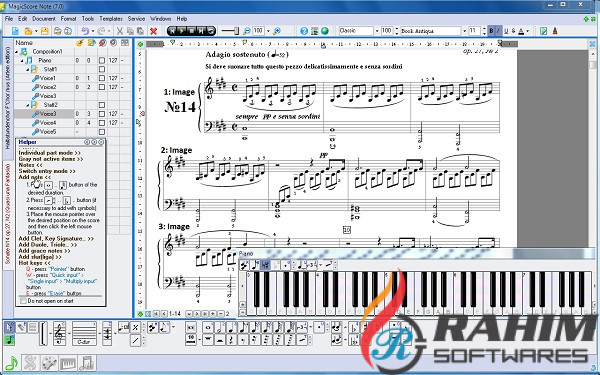The height and width of the screenshot is (375, 600).
Task: Click the treble clef tool icon
Action: [x=60, y=334]
